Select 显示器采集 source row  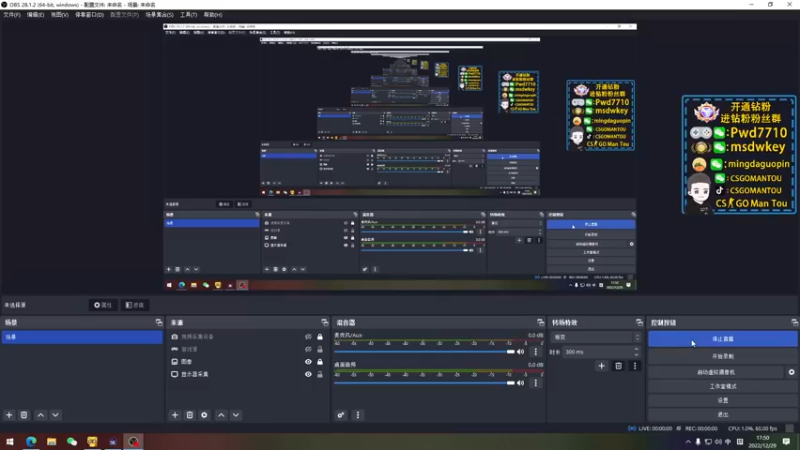194,374
